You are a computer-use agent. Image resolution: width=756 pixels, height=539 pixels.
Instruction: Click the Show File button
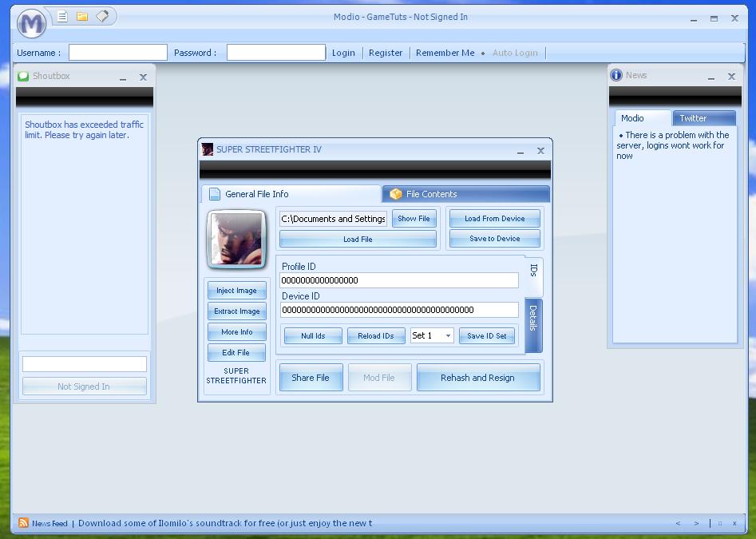pyautogui.click(x=414, y=219)
